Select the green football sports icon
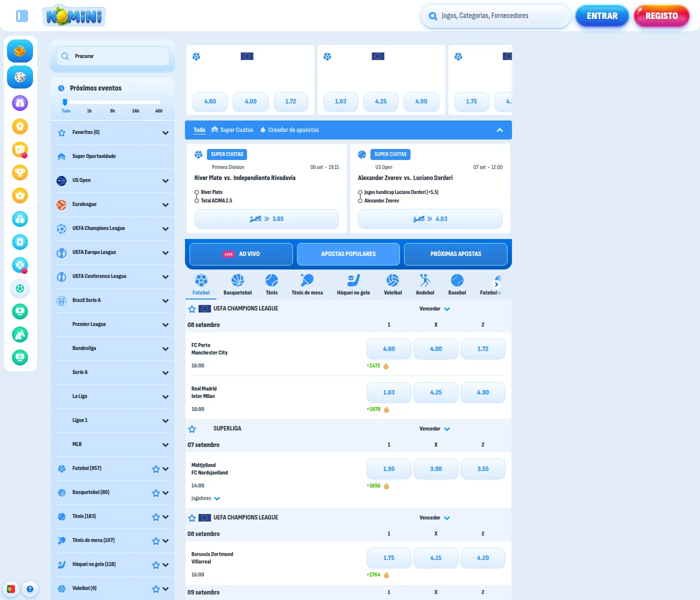Image resolution: width=700 pixels, height=600 pixels. point(20,288)
